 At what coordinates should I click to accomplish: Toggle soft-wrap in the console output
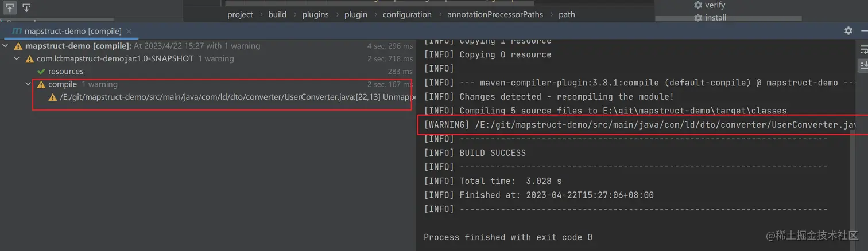click(863, 50)
